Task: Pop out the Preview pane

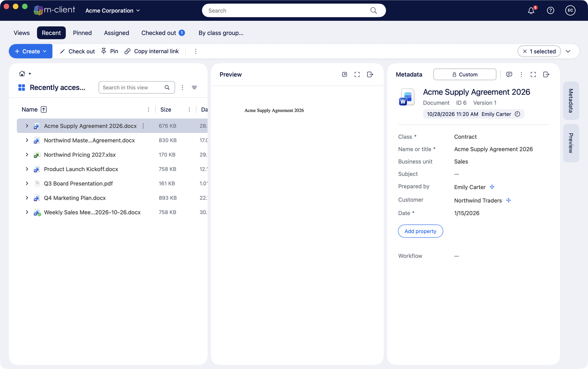Action: pyautogui.click(x=370, y=75)
